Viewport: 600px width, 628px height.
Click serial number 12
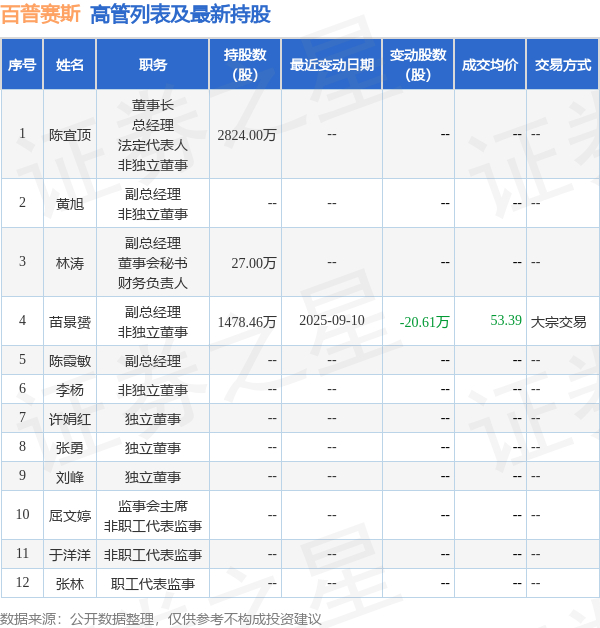coord(22,582)
